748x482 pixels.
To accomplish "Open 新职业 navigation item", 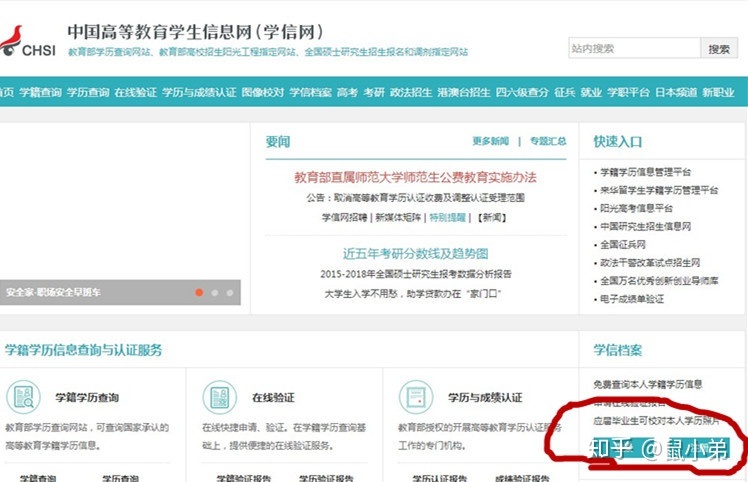I will (x=718, y=92).
